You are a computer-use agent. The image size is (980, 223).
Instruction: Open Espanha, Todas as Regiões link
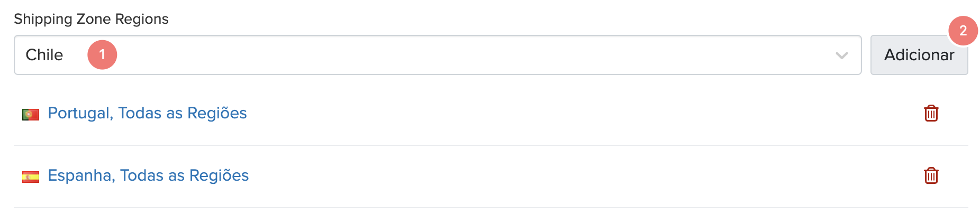point(148,175)
